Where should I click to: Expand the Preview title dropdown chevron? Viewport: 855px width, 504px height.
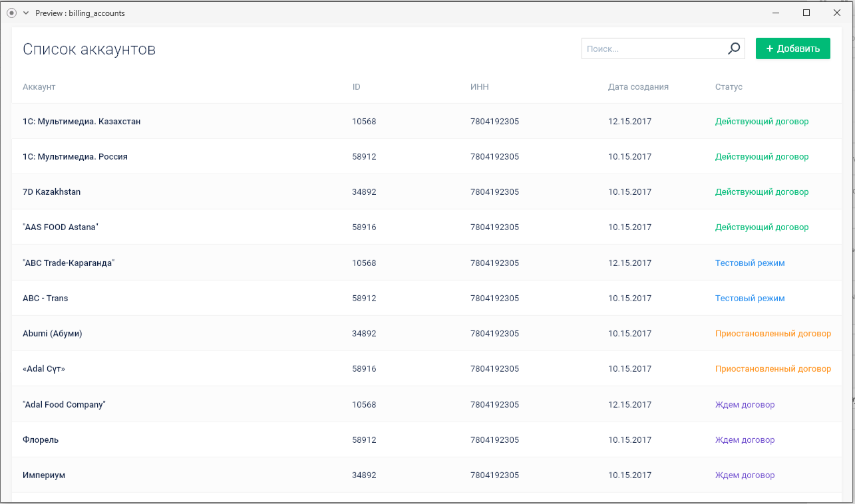[x=26, y=13]
